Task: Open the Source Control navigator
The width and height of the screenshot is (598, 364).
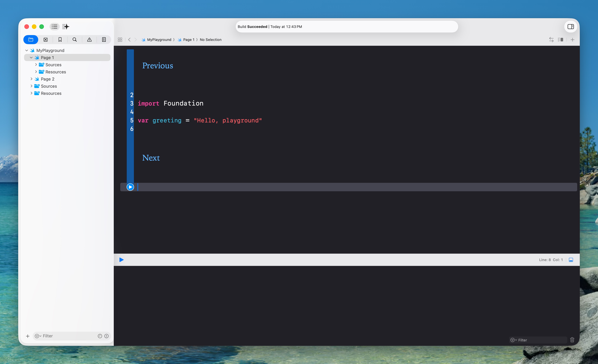Action: pos(45,39)
